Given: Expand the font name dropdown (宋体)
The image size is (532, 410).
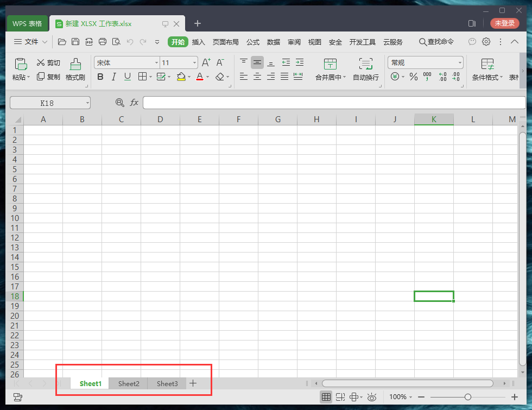Looking at the screenshot, I should point(157,63).
